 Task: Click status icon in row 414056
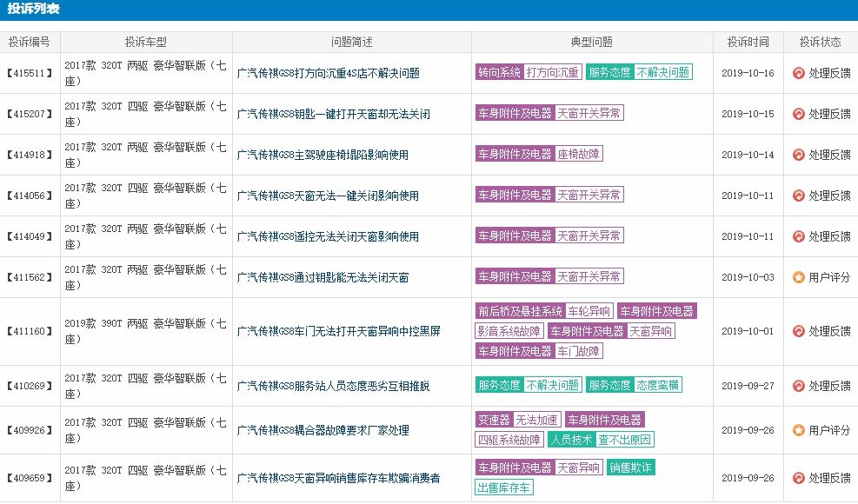[x=798, y=196]
